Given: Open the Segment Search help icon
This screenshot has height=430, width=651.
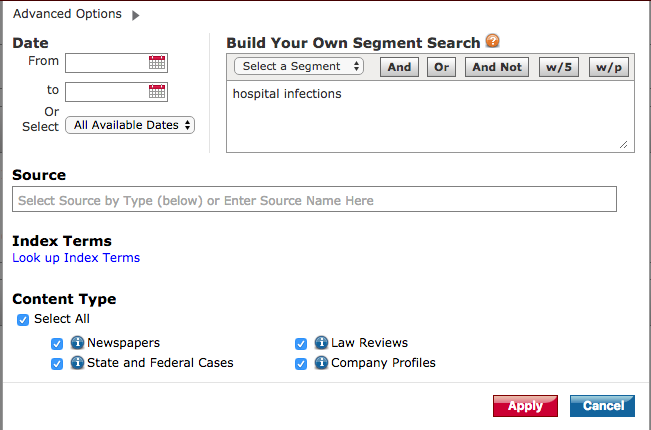Looking at the screenshot, I should (492, 41).
